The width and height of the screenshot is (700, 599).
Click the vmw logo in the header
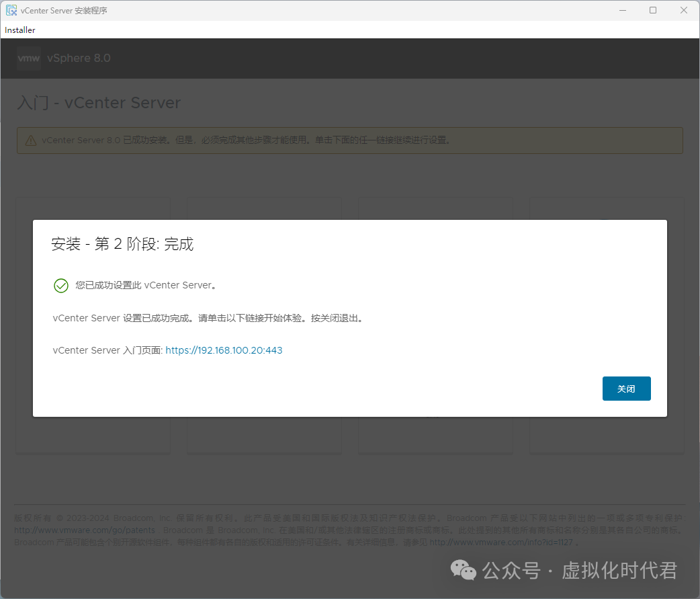tap(29, 58)
